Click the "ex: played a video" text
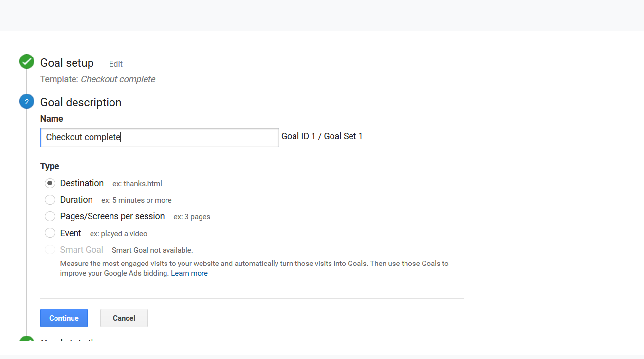Screen dimensions: 644x359 [x=119, y=234]
